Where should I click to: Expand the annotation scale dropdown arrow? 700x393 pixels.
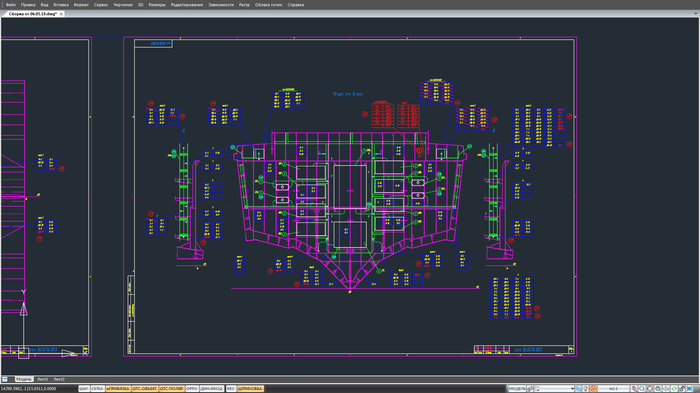pos(572,389)
